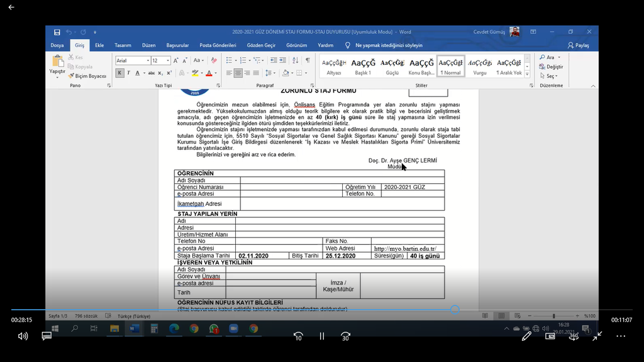
Task: Toggle bold (K) formatting
Action: [119, 73]
